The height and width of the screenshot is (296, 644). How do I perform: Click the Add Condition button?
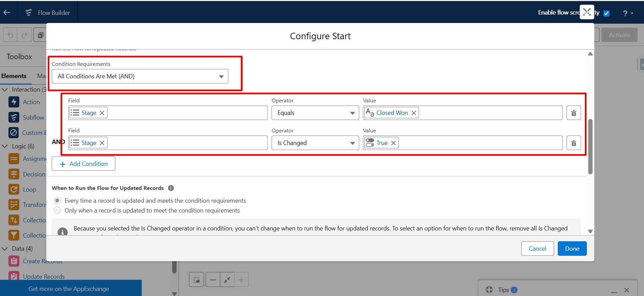[84, 164]
